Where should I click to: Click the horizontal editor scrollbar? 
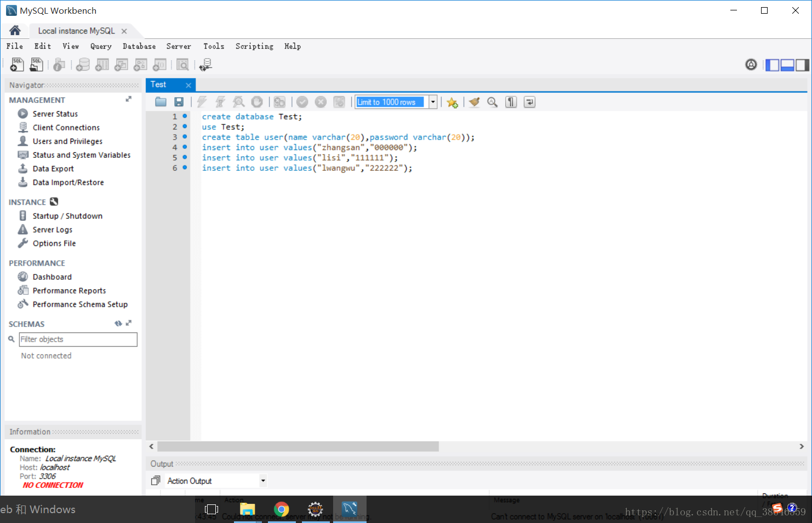(298, 446)
